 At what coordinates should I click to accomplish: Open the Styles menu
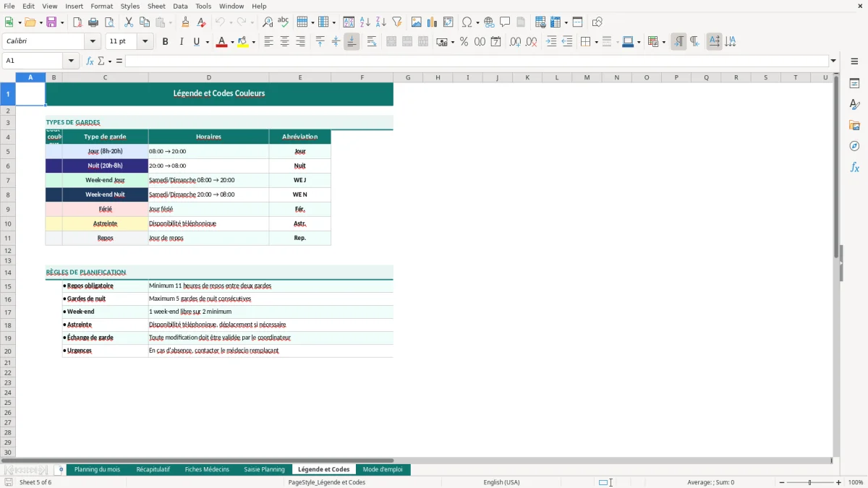[130, 6]
